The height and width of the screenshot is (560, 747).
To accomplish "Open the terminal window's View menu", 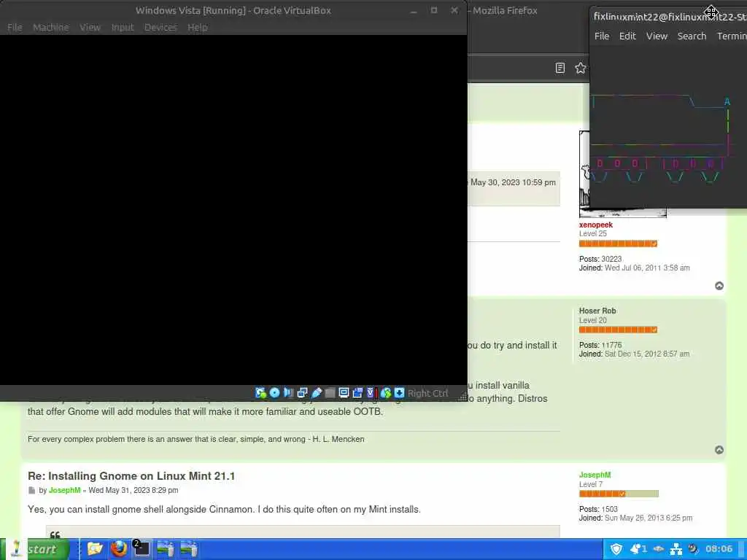I will point(657,36).
